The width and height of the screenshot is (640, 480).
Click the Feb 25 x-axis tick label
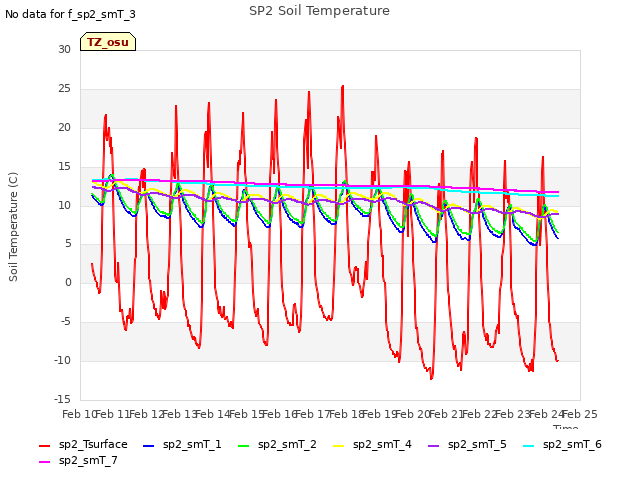coord(580,414)
